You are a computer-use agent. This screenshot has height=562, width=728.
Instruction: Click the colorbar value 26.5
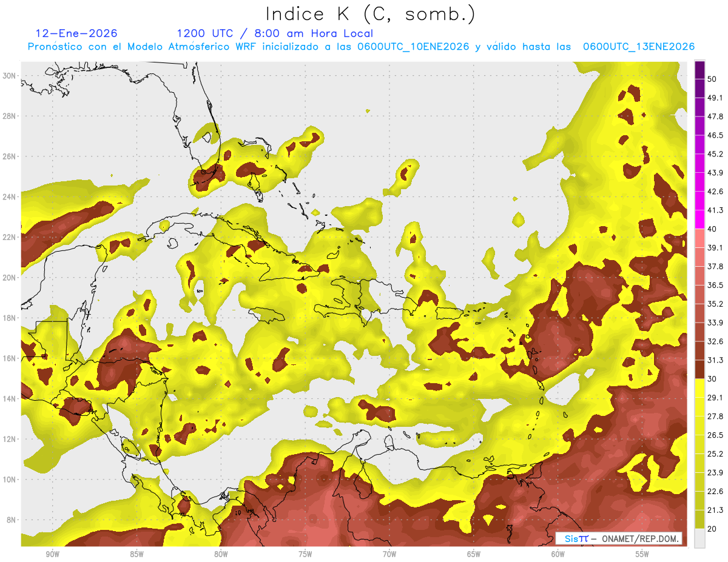[x=715, y=435]
